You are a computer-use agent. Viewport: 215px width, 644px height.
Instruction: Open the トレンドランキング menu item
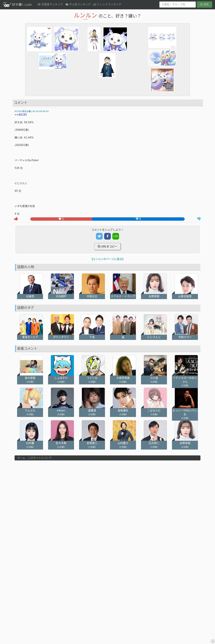[x=107, y=5]
